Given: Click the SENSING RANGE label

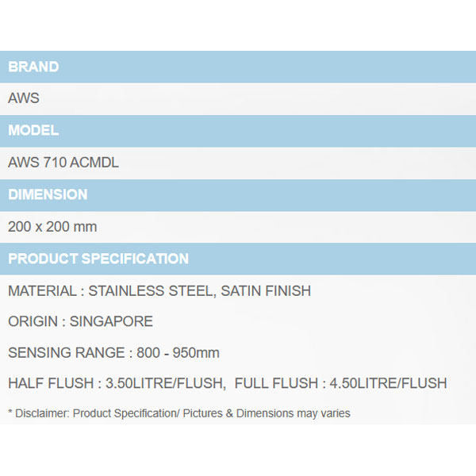Looking at the screenshot, I should (66, 353).
